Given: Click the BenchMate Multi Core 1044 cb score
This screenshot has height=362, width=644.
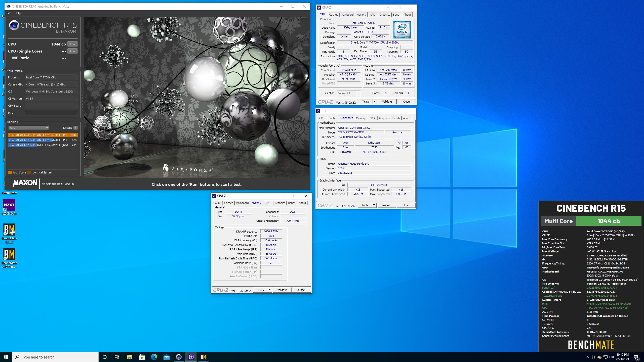Looking at the screenshot, I should [609, 221].
